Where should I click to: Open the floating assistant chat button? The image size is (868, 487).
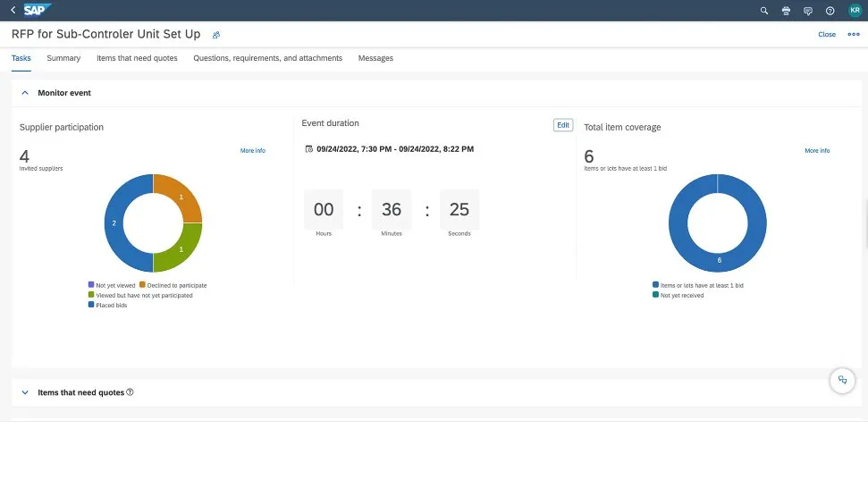[x=841, y=380]
